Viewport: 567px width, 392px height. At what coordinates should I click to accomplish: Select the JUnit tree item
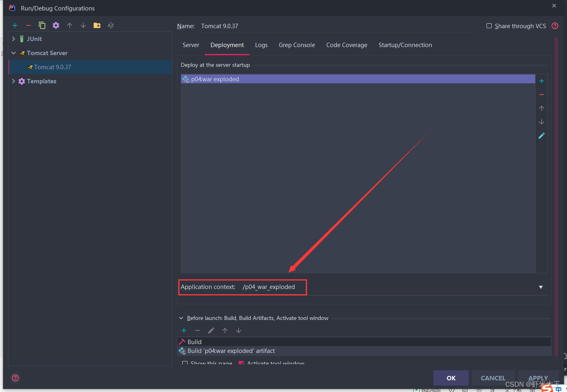click(x=34, y=39)
